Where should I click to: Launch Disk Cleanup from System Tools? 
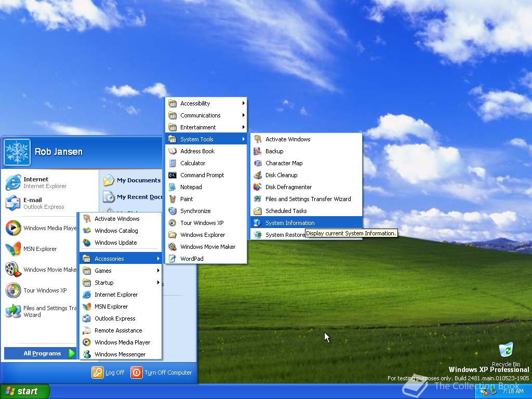307,175
